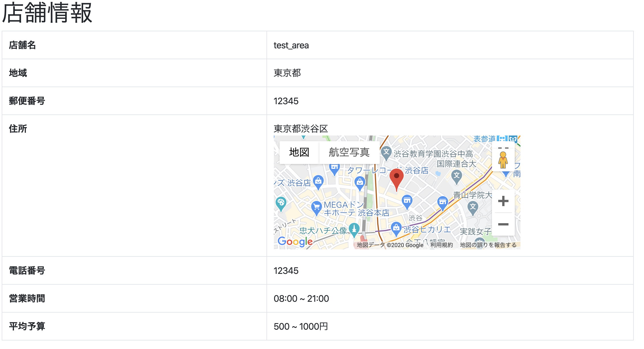Switch map to 航空写真 satellite view

349,152
